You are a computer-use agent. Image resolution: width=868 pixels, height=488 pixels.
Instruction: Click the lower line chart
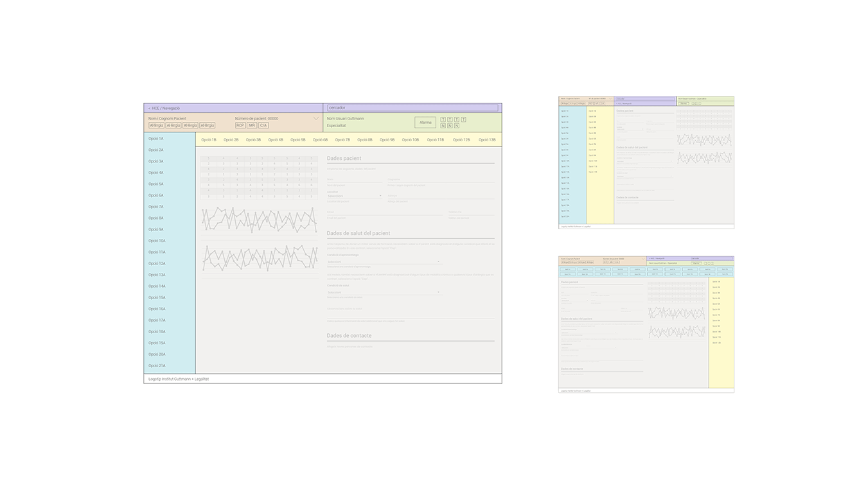[x=259, y=257]
